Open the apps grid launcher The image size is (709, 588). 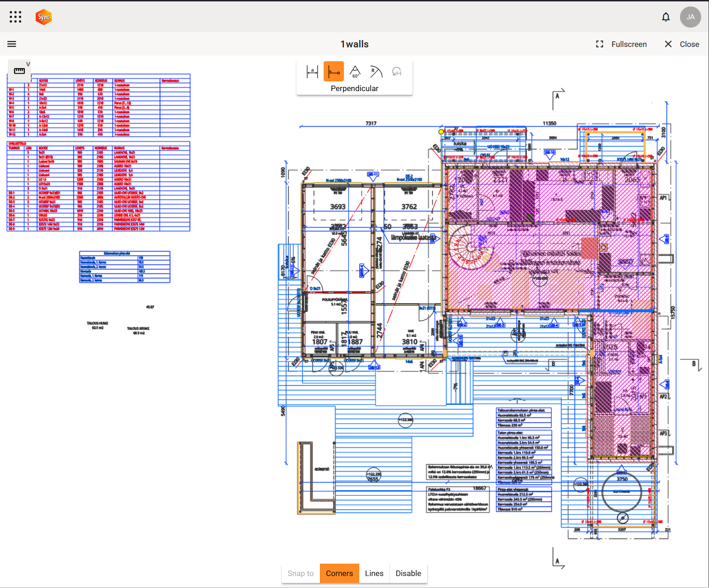[15, 17]
